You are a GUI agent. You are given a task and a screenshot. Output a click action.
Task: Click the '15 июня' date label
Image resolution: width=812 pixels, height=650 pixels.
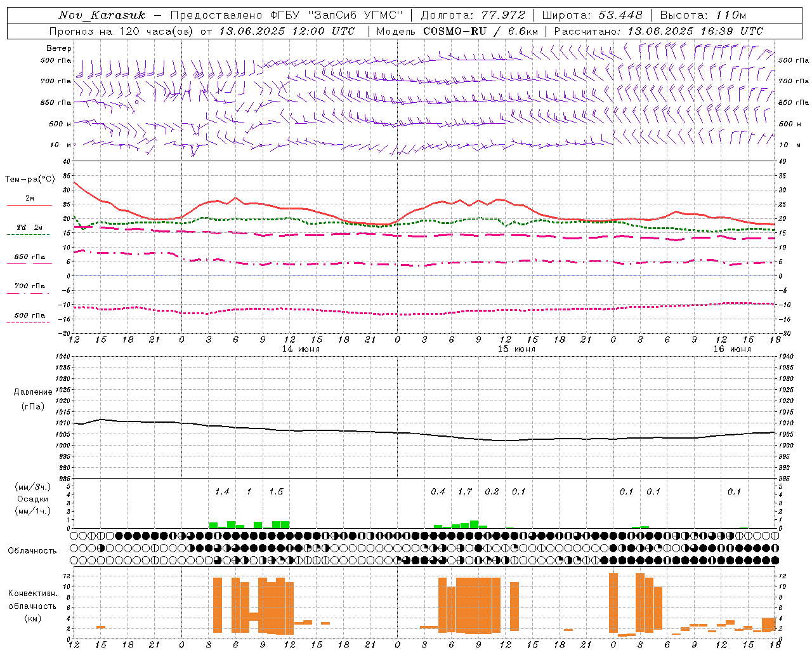(516, 349)
